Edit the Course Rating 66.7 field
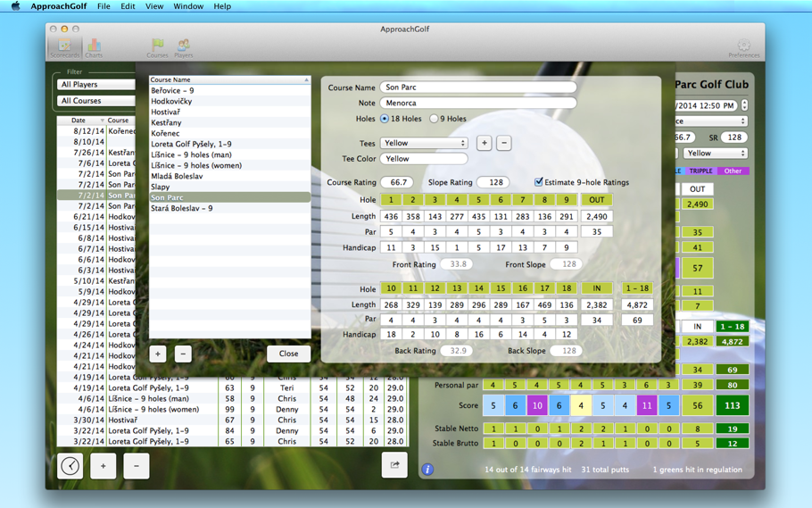 click(x=397, y=182)
